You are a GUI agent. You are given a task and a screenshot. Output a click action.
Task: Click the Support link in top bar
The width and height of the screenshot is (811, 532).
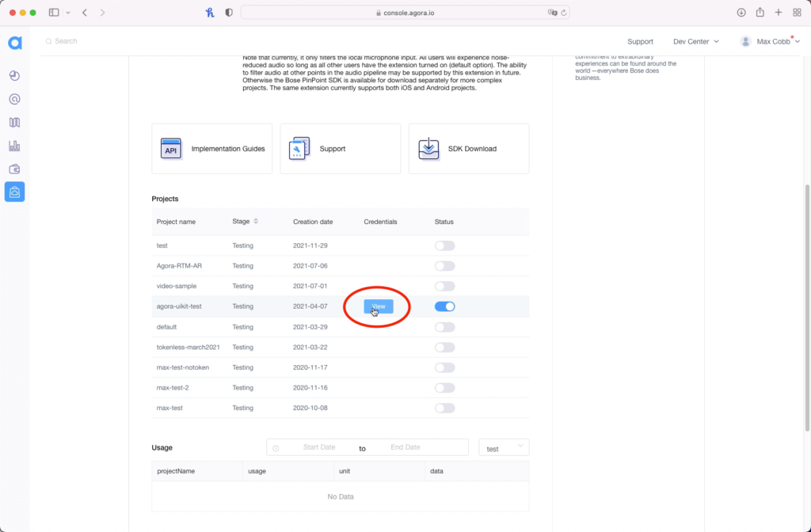point(640,41)
